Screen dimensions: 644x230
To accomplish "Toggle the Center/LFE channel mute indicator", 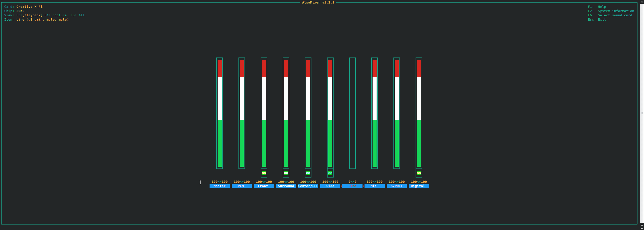I will pyautogui.click(x=308, y=173).
